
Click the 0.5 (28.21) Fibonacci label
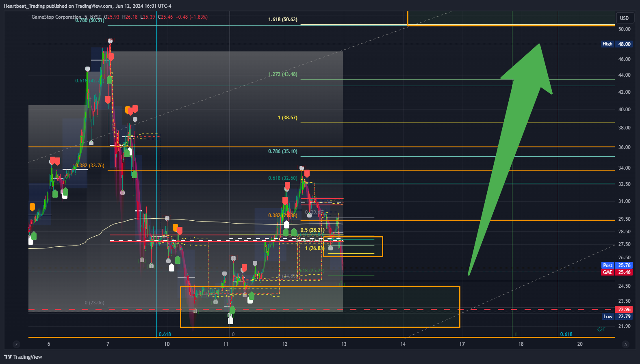click(312, 230)
